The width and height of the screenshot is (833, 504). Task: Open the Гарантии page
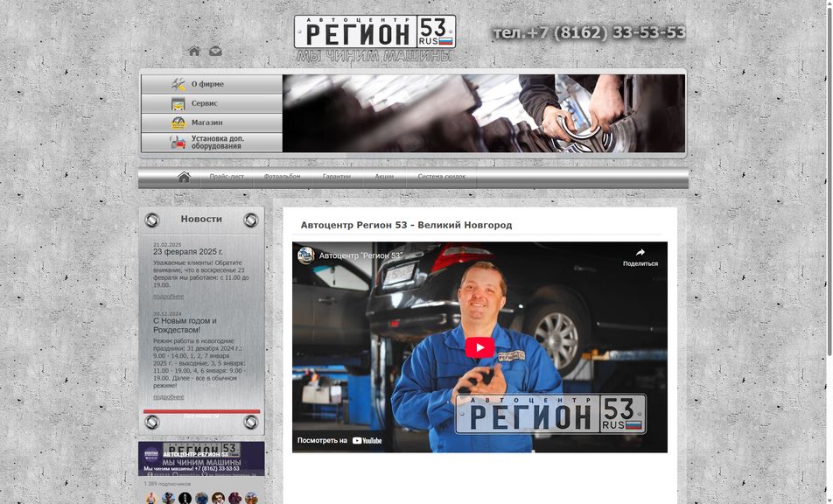(x=336, y=177)
